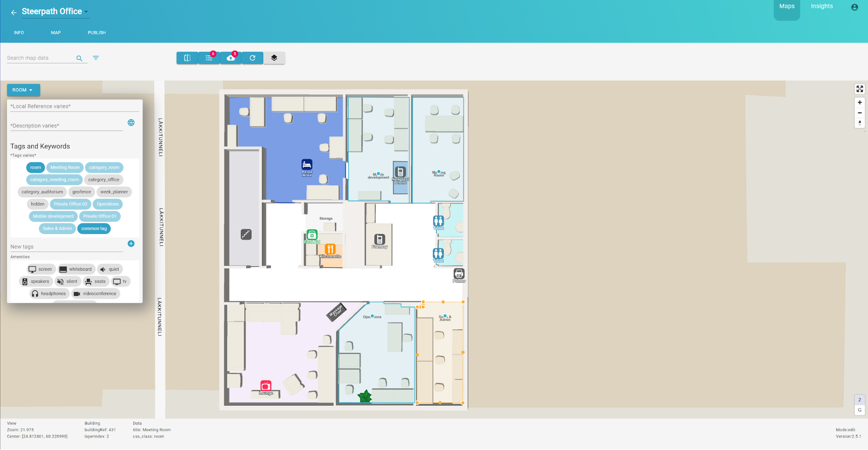Zoom in the map with plus button

[x=859, y=103]
